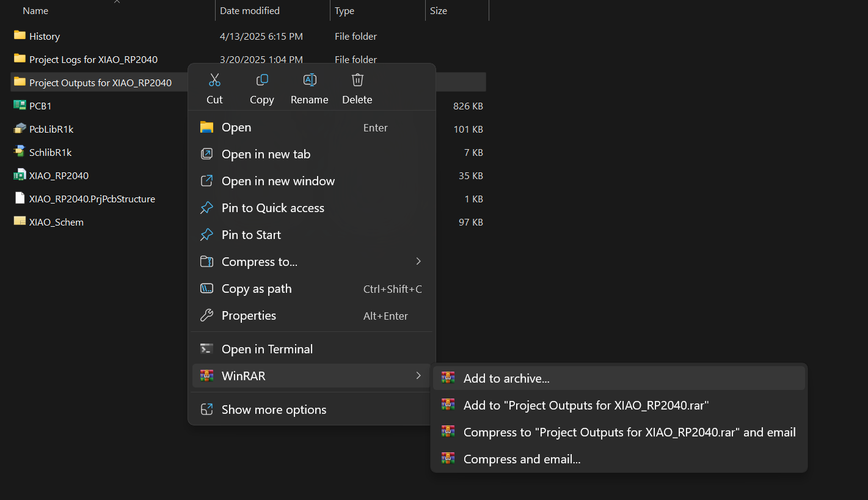868x500 pixels.
Task: Select the SchlibR1k schematic library icon
Action: 20,152
